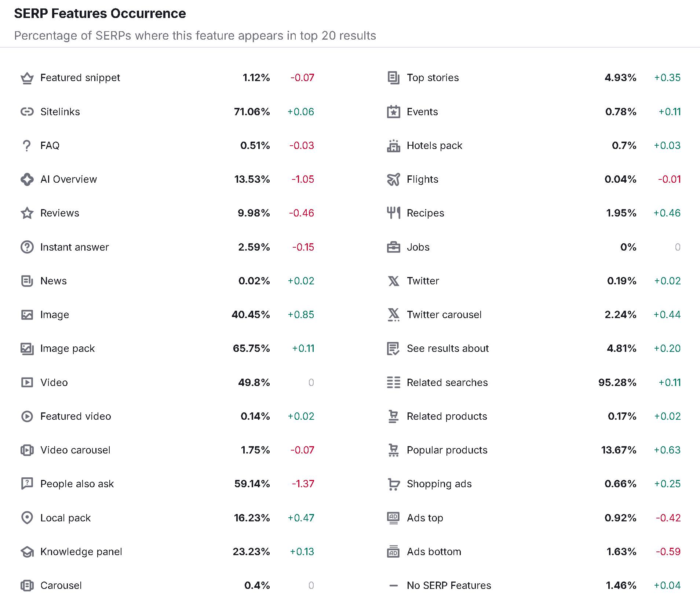Click the Local pack pin icon
Image resolution: width=700 pixels, height=612 pixels.
click(27, 518)
